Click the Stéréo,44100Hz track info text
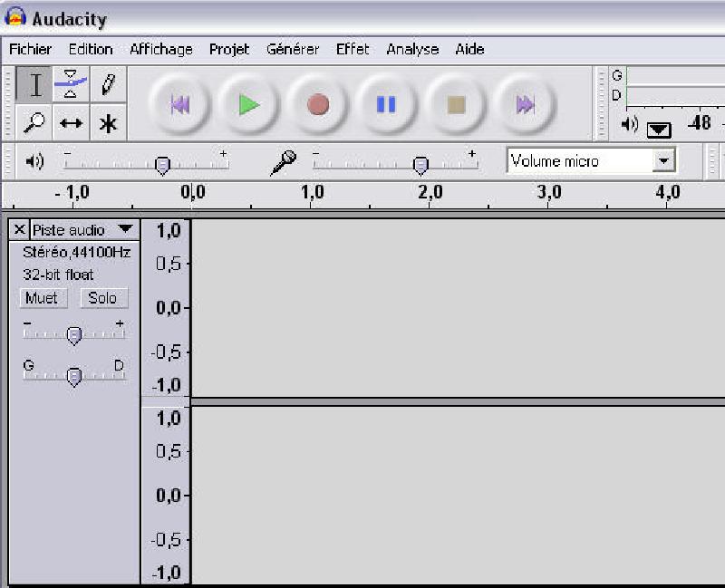The image size is (725, 588). click(x=77, y=252)
